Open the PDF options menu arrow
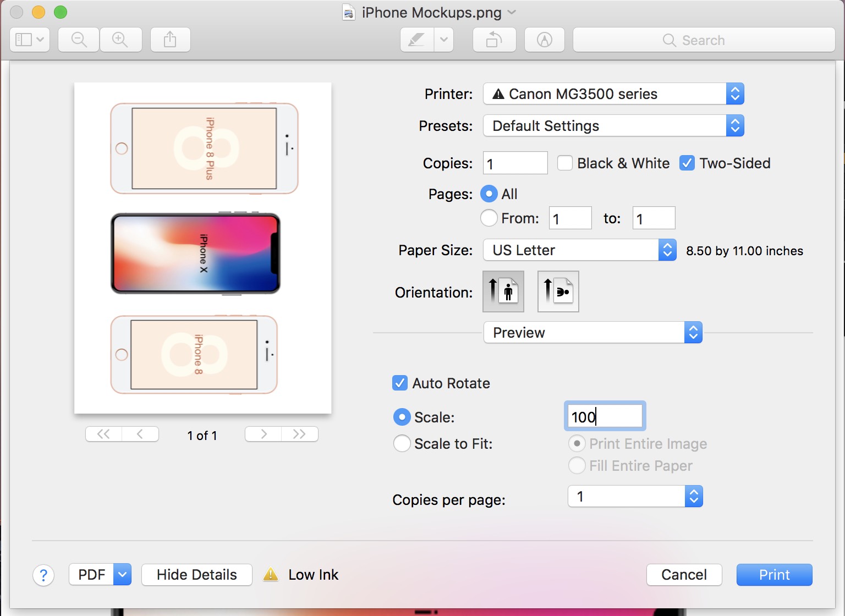This screenshot has height=616, width=845. click(x=123, y=575)
